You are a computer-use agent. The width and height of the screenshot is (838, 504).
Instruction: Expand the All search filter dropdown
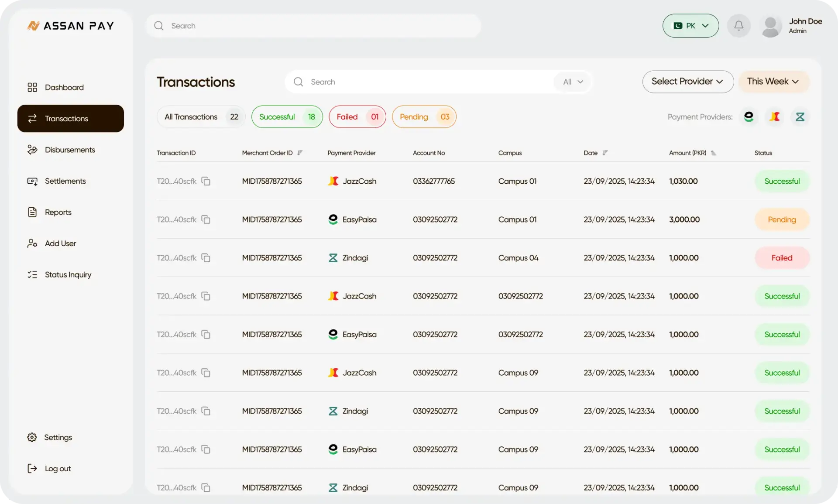point(573,82)
